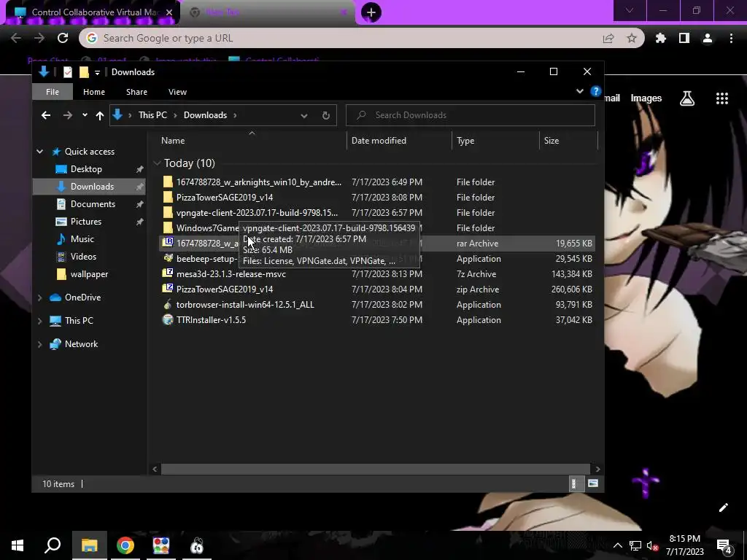Open Windows taskbar search

53,545
